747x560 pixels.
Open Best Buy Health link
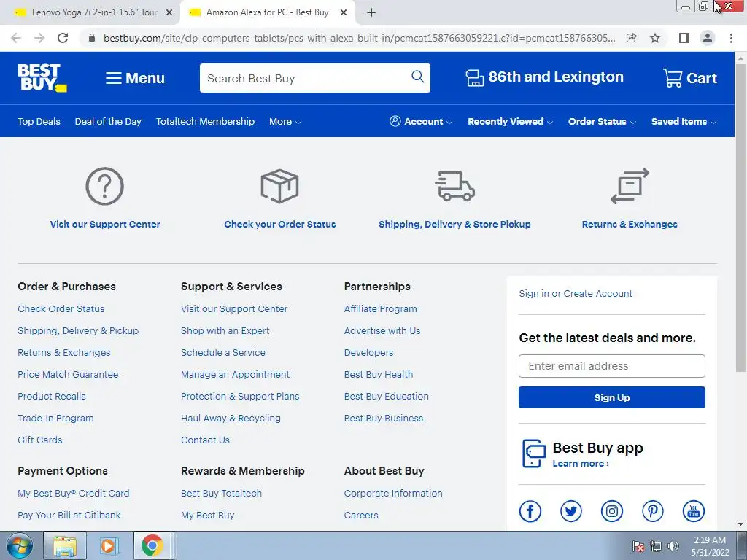(x=379, y=374)
